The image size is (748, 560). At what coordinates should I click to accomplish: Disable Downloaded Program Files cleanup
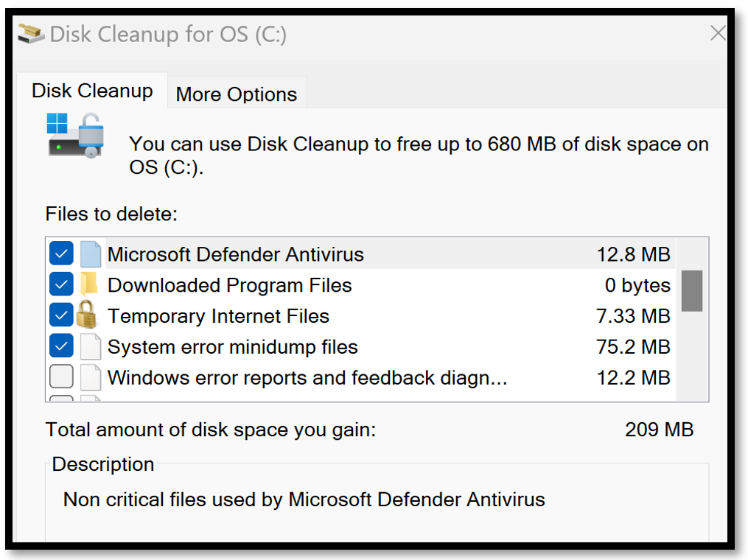(x=61, y=284)
